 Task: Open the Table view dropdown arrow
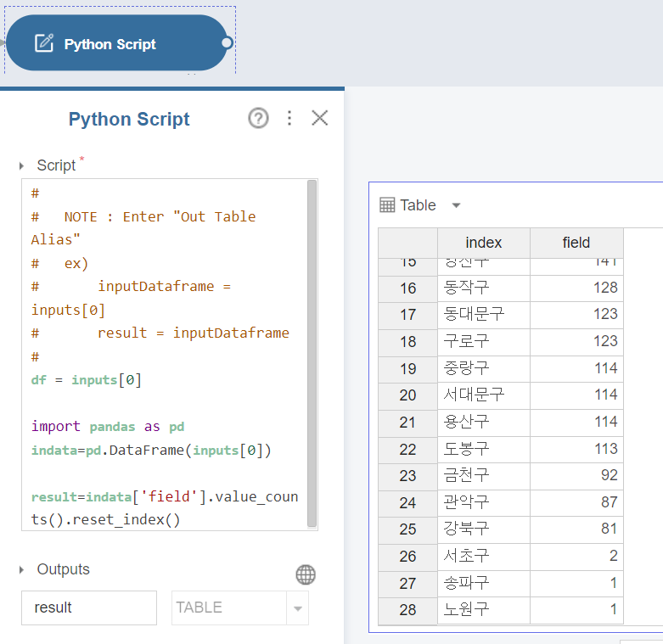point(456,205)
